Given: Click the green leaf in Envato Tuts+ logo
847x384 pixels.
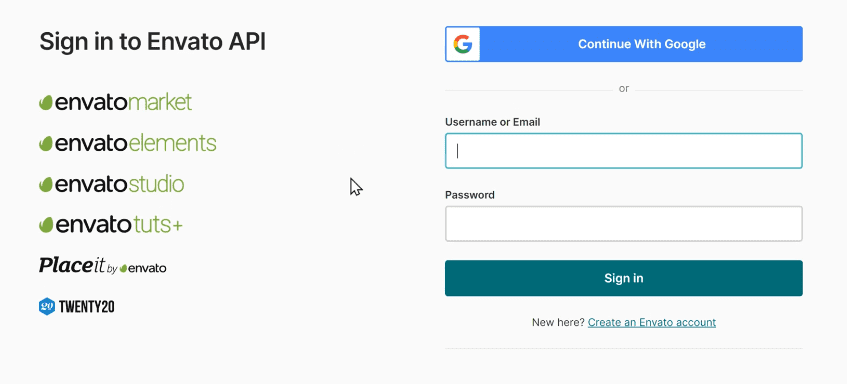Looking at the screenshot, I should coord(46,225).
